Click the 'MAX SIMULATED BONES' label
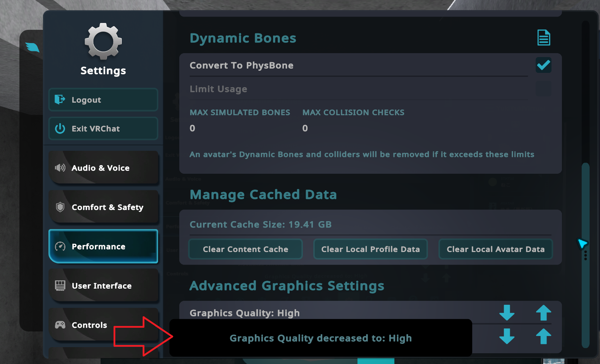Image resolution: width=600 pixels, height=364 pixels. coord(240,112)
